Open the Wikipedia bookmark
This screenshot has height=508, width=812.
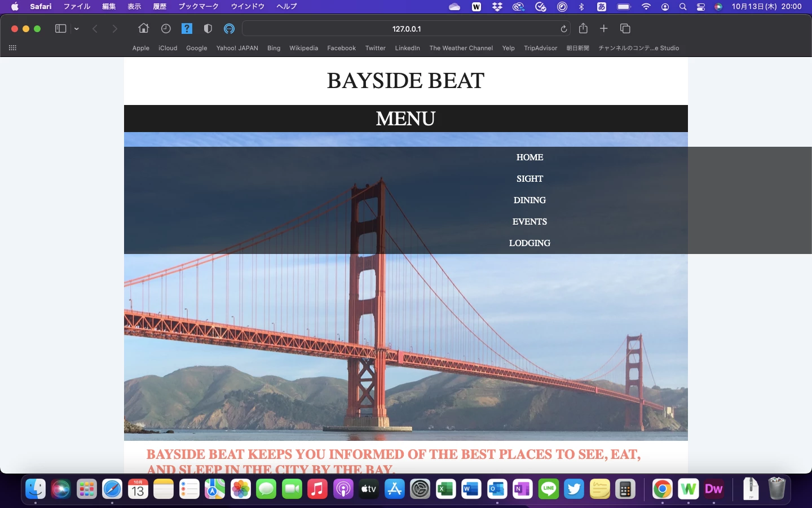click(x=304, y=48)
